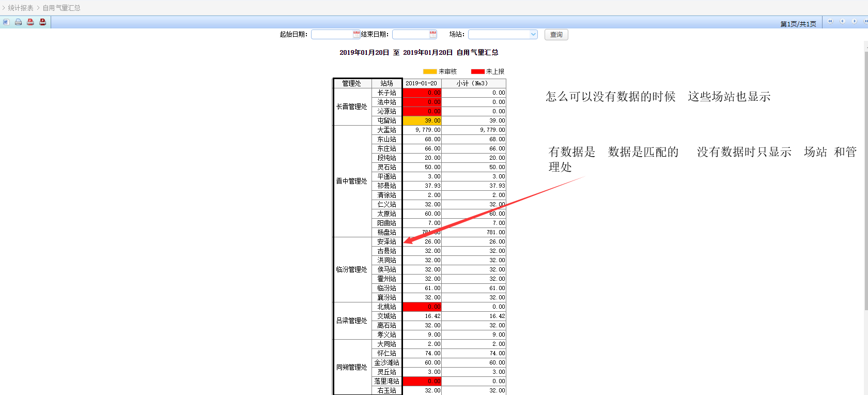Screen dimensions: 868x395
Task: Click the 平遥站 row label
Action: [x=387, y=176]
